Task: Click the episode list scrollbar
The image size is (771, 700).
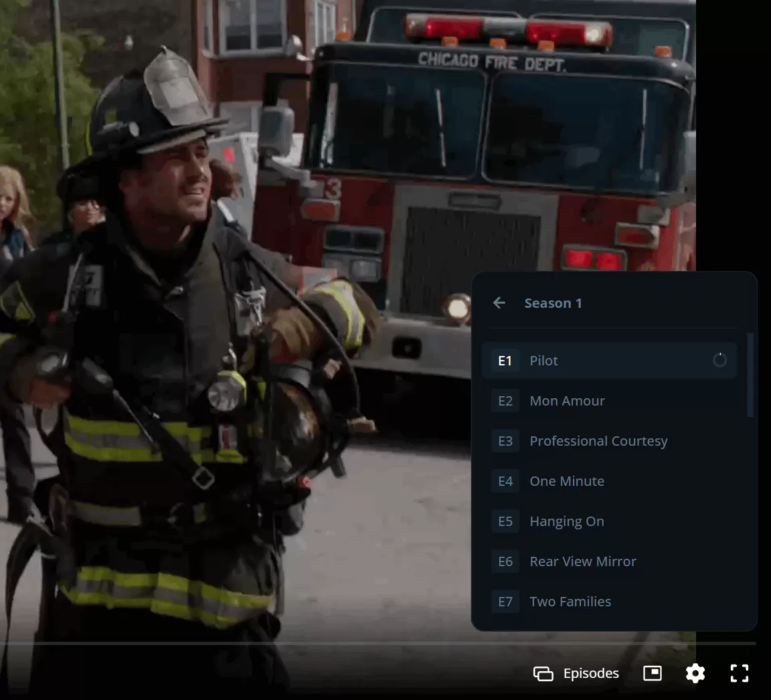Action: click(750, 375)
